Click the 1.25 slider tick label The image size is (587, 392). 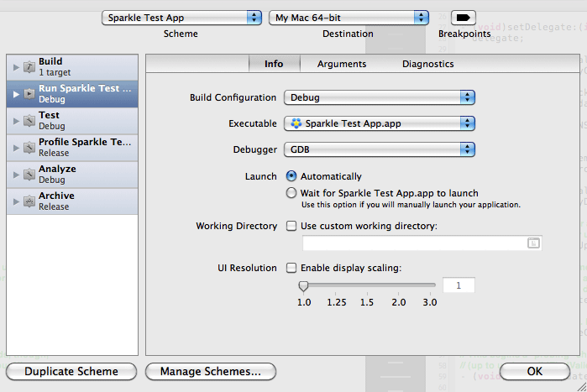[337, 302]
